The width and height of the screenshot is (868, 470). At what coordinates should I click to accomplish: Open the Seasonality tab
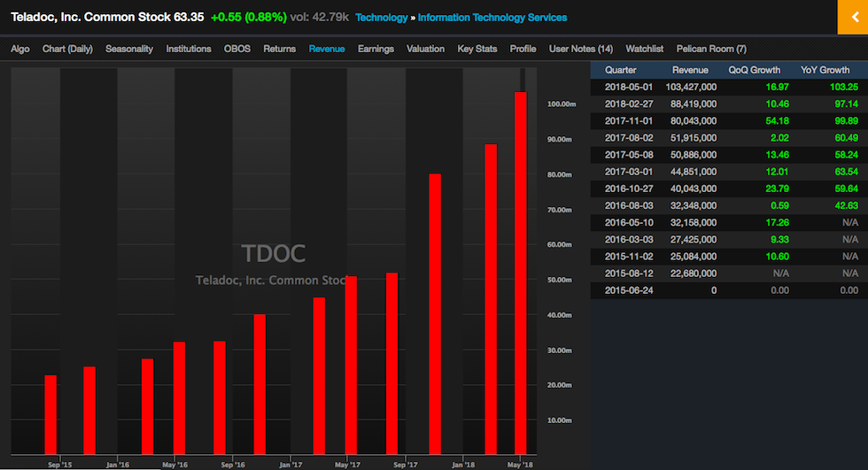coord(129,49)
